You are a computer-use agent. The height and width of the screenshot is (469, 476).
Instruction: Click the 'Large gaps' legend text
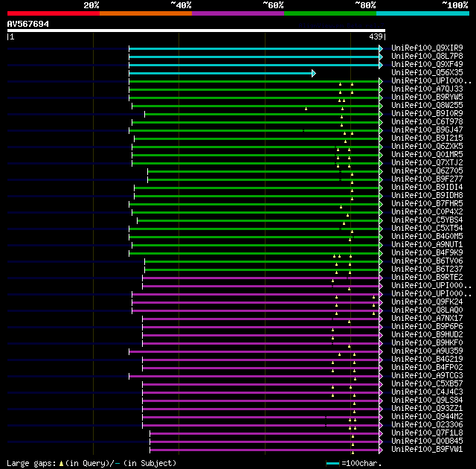pos(31,464)
